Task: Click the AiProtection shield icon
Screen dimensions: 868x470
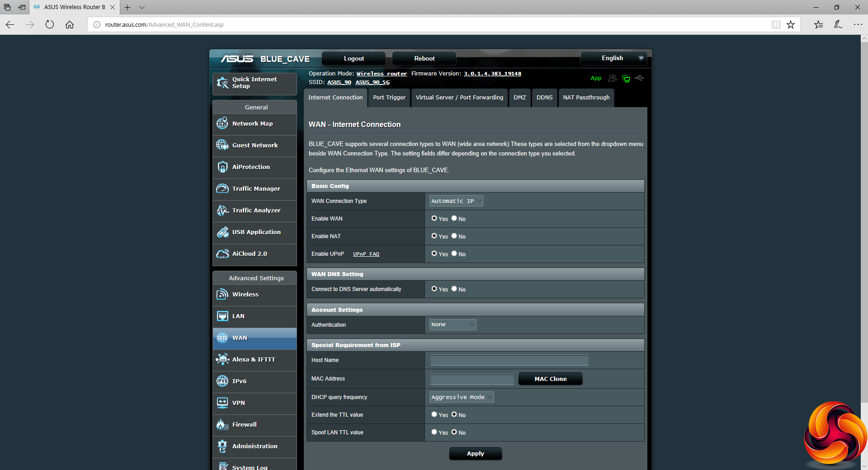Action: point(222,167)
